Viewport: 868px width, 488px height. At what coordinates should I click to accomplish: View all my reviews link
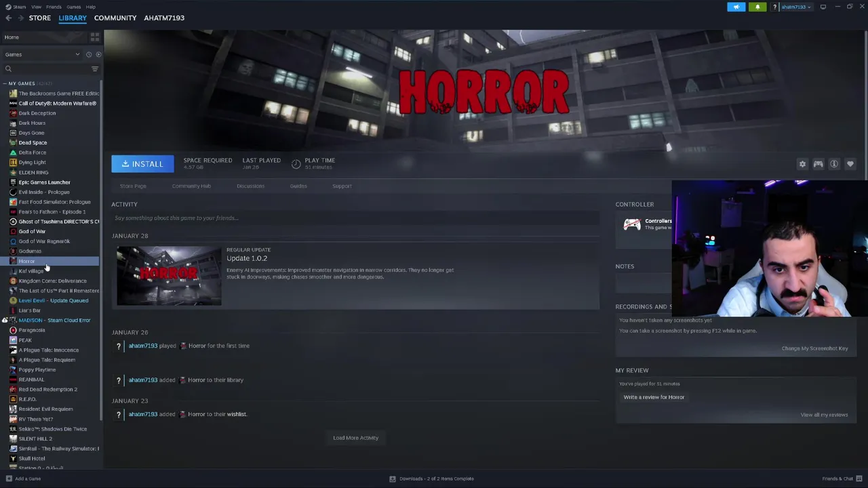tap(824, 415)
